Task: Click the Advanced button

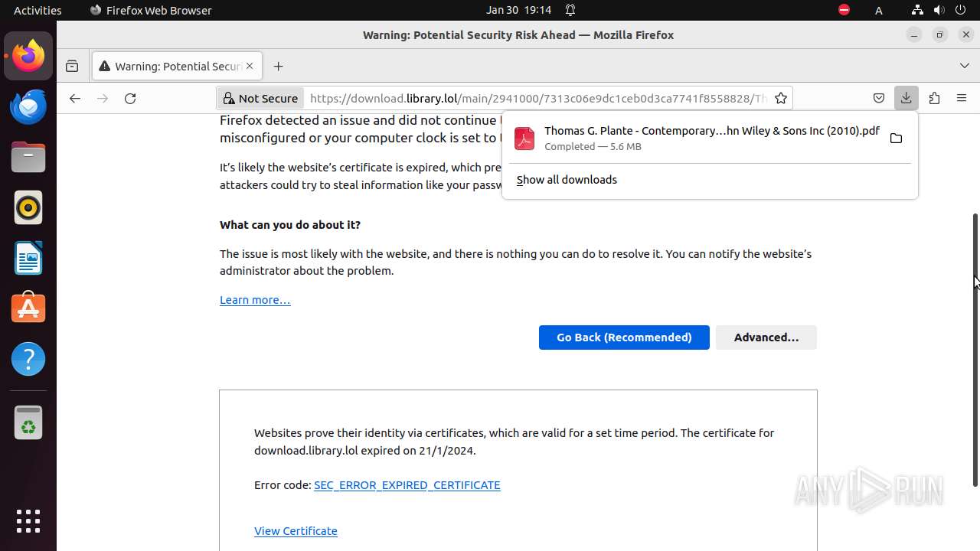Action: (766, 337)
